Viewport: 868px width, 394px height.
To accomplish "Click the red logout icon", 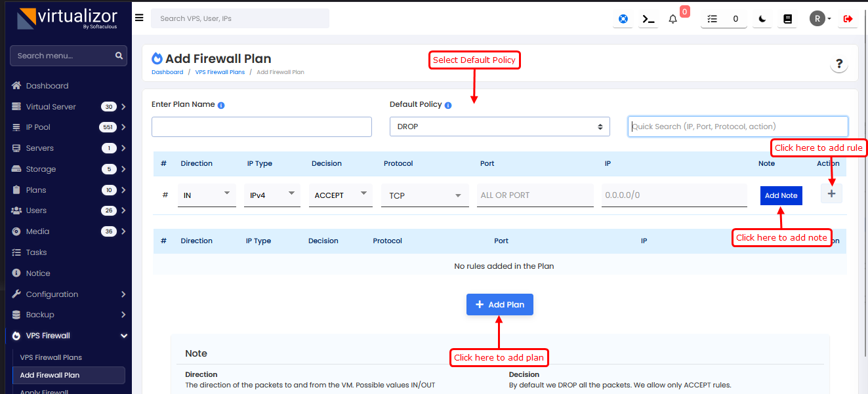I will click(848, 19).
